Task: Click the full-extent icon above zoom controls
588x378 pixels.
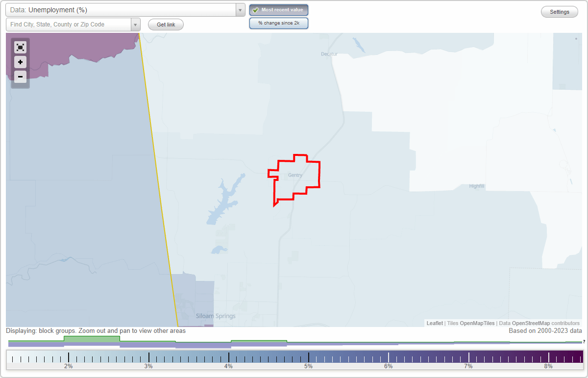Action: [20, 47]
